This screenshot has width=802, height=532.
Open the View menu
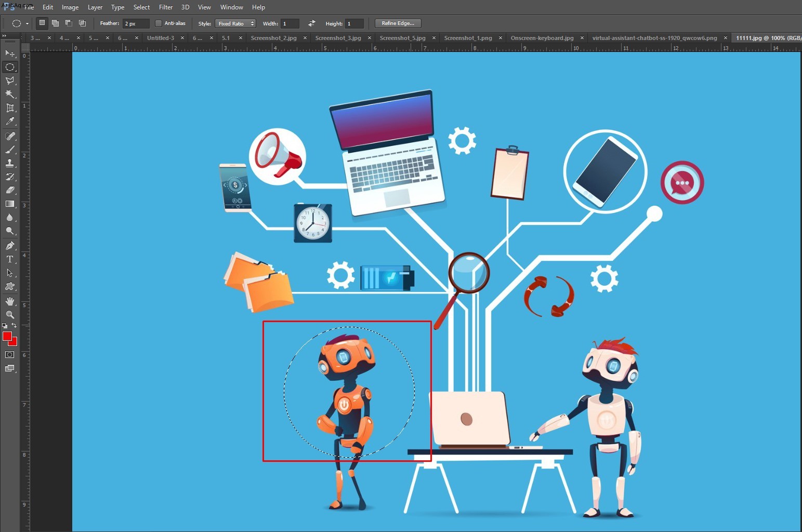click(x=204, y=7)
